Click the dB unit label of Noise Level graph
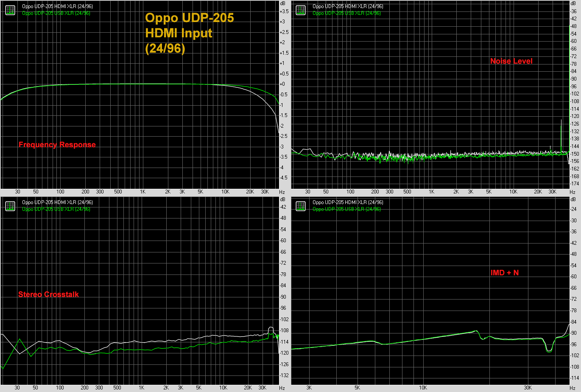The image size is (581, 392). (574, 3)
